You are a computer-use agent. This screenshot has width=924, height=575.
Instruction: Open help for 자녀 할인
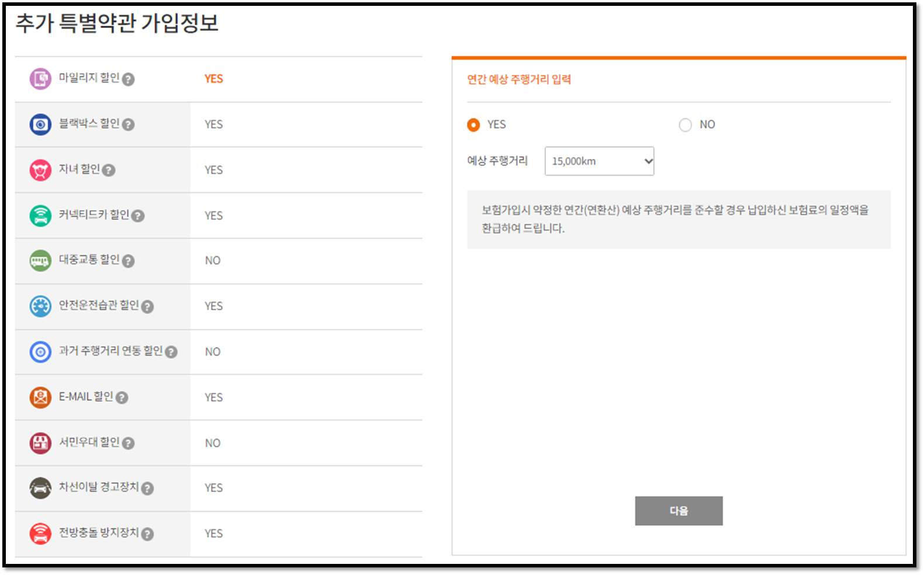click(x=109, y=170)
